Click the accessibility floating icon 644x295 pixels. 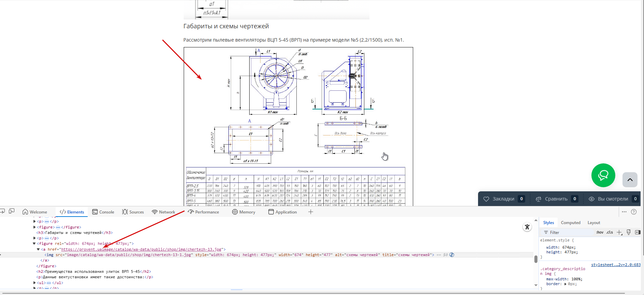(527, 227)
